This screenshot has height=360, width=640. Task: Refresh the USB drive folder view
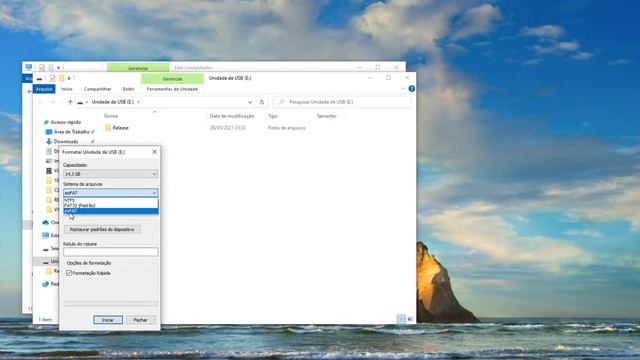pyautogui.click(x=262, y=102)
